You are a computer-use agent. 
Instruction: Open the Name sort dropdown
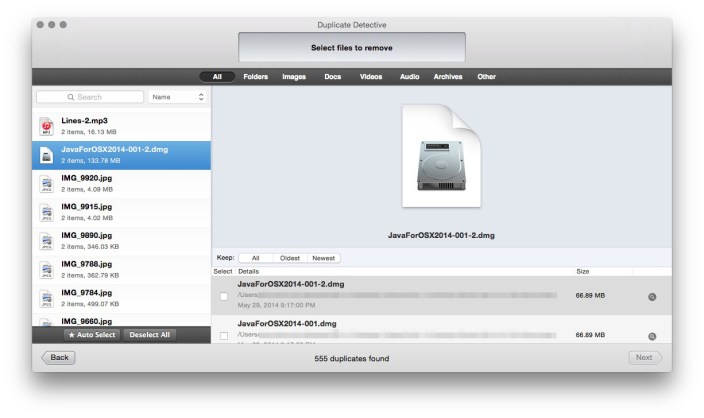click(x=178, y=97)
